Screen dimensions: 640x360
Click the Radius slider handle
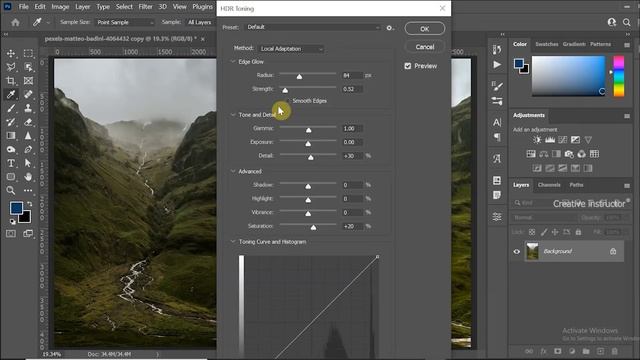coord(299,76)
